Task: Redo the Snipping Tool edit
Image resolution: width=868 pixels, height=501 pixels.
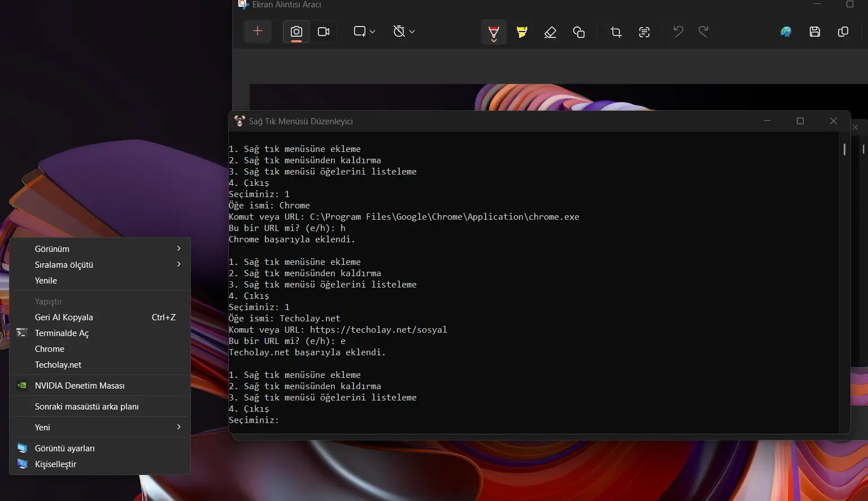Action: (703, 32)
